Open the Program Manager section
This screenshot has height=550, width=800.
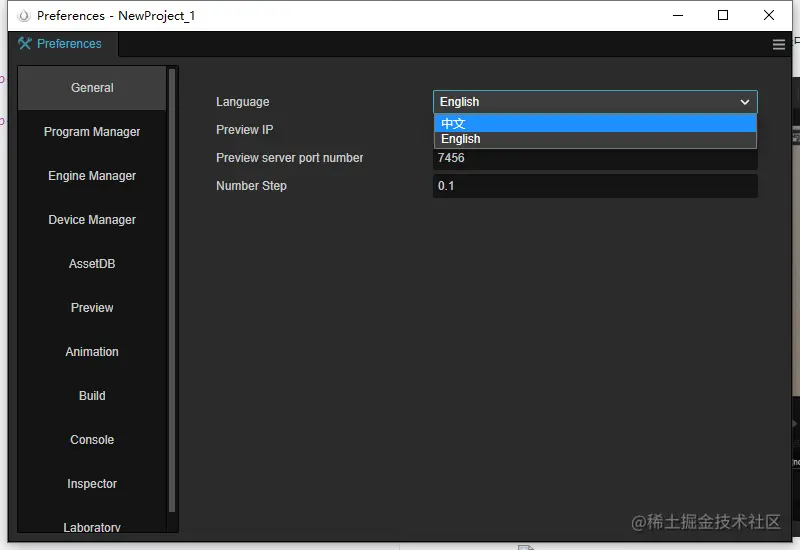(x=92, y=132)
